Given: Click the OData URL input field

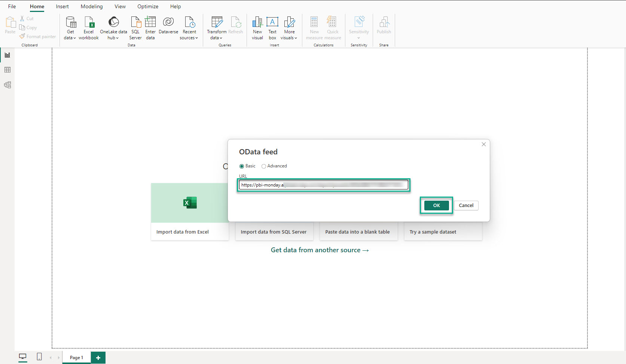Looking at the screenshot, I should [x=323, y=185].
